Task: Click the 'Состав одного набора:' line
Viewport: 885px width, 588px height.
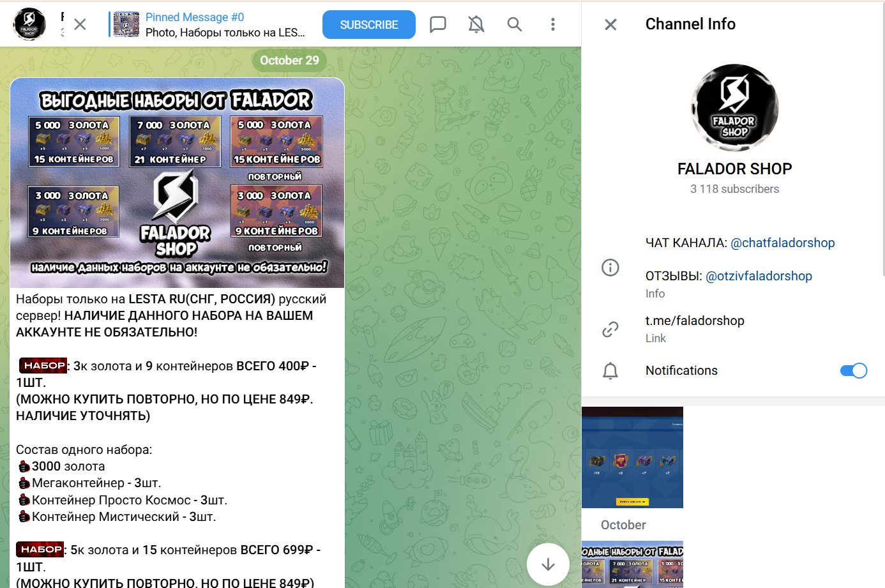Action: [84, 449]
